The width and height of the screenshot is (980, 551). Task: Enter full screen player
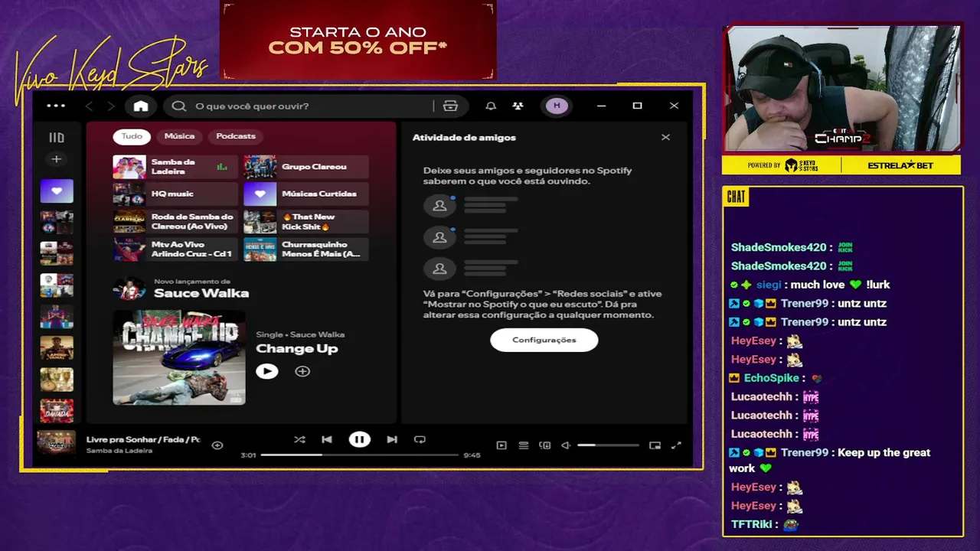[676, 445]
